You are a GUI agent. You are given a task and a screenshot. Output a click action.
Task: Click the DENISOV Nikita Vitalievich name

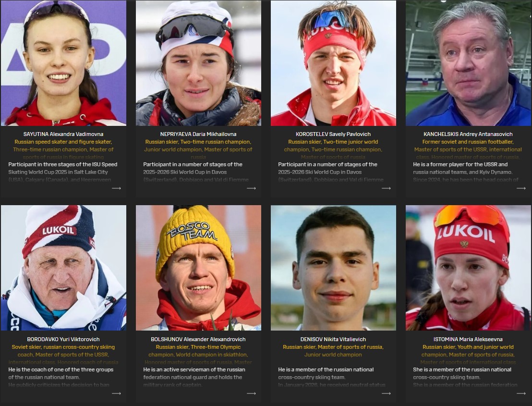(x=333, y=339)
